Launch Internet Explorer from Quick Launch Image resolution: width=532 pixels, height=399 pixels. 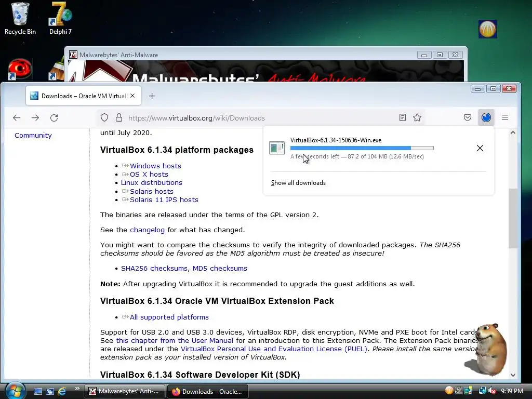coord(62,391)
